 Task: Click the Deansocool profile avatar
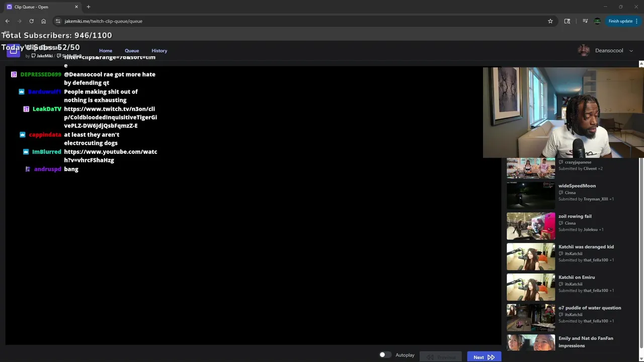(584, 50)
